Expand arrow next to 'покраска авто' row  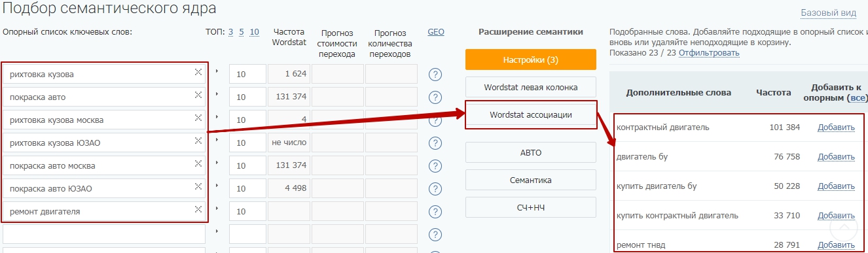click(217, 93)
